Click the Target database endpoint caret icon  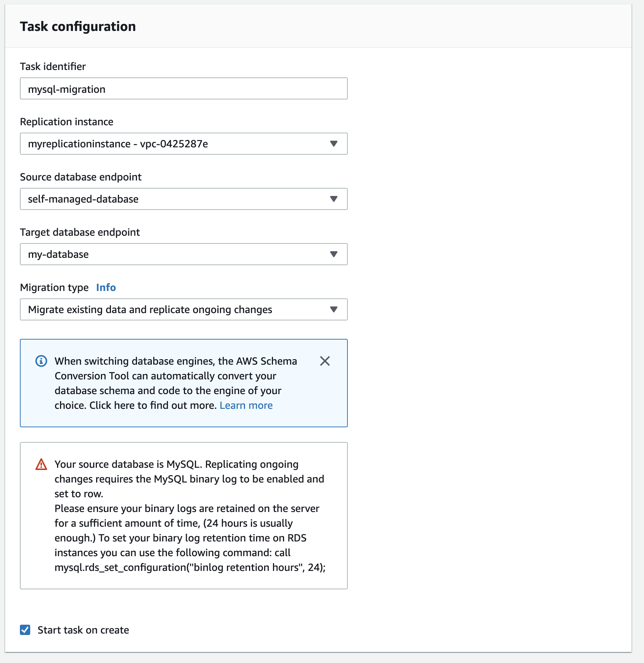(334, 254)
